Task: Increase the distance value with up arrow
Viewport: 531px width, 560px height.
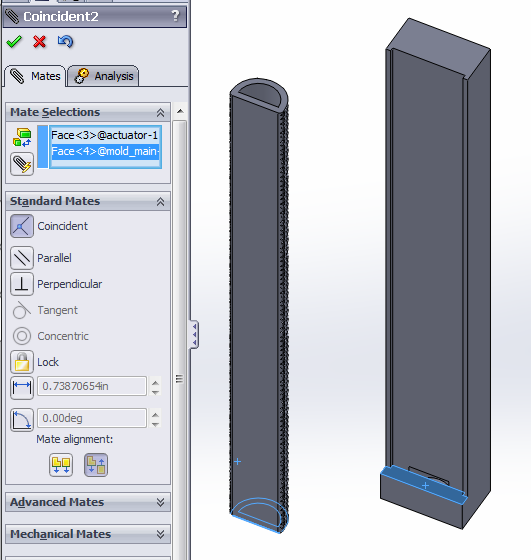Action: click(x=155, y=383)
